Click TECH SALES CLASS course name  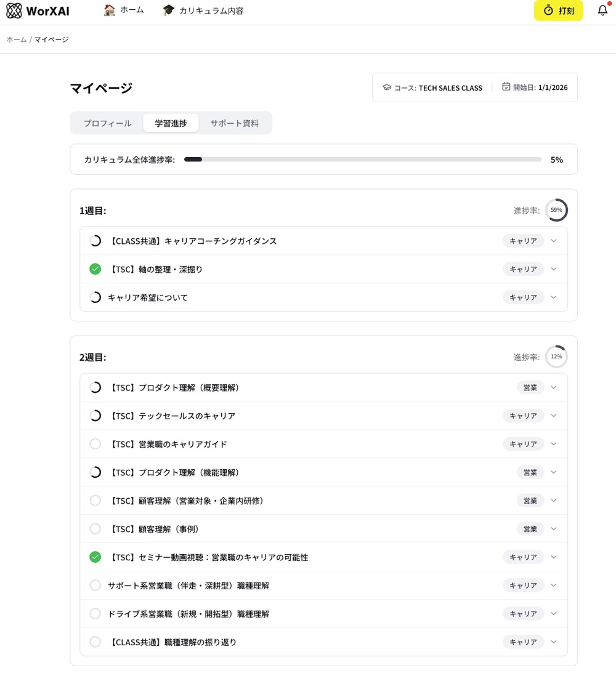(x=450, y=88)
